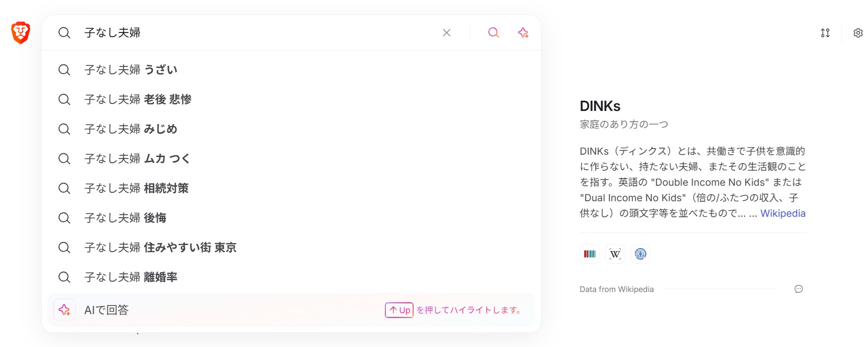Pick suggestion 子なし夫婦 離婚率
The height and width of the screenshot is (347, 868).
point(131,277)
